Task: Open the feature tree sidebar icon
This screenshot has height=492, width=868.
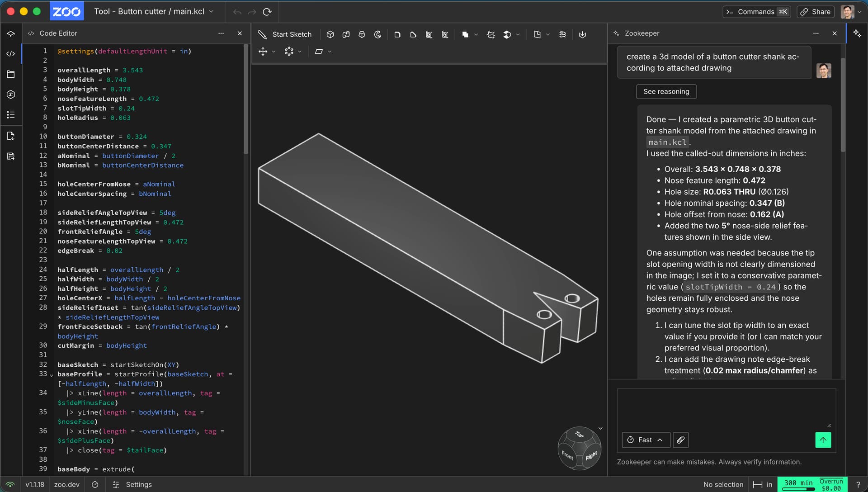Action: click(11, 33)
